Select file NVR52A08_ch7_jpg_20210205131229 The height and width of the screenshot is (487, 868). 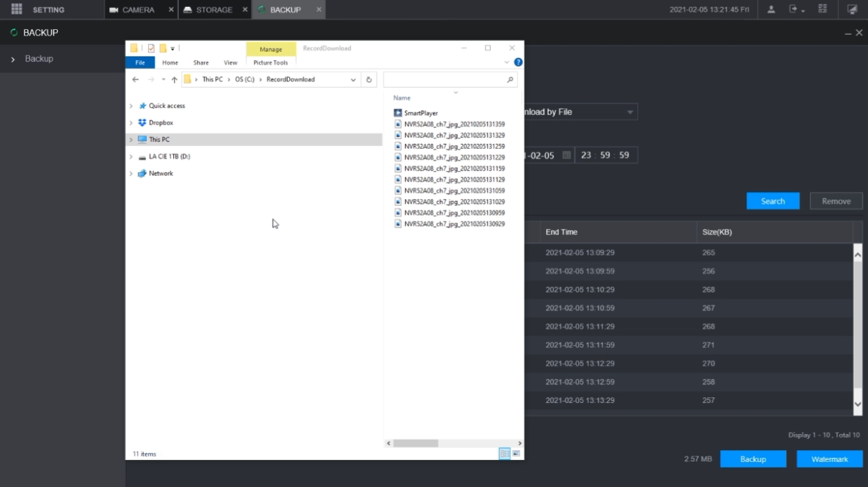(455, 157)
